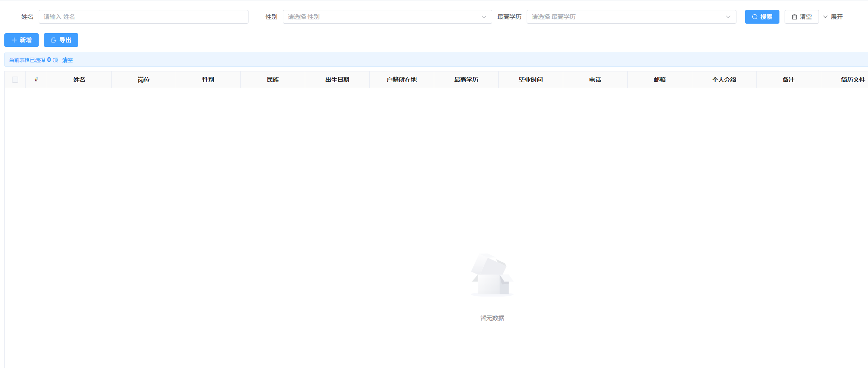Click the 清空 button with trash icon
The width and height of the screenshot is (868, 368).
[801, 17]
